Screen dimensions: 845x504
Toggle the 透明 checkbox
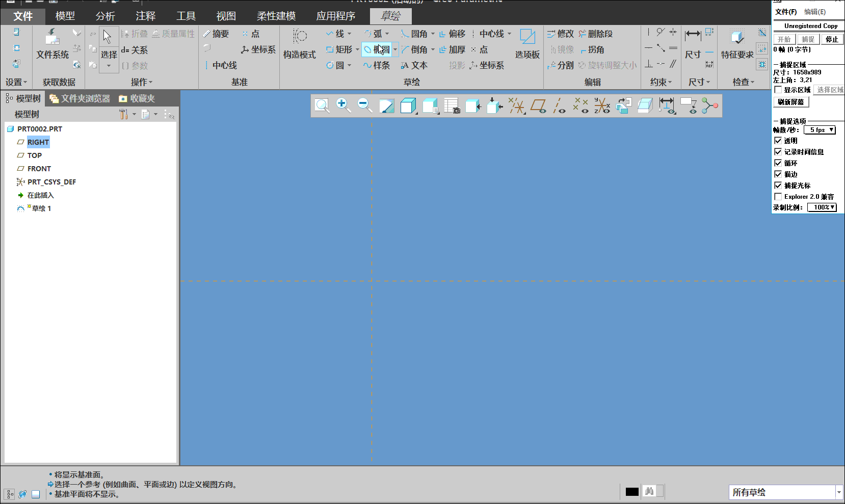coord(778,141)
